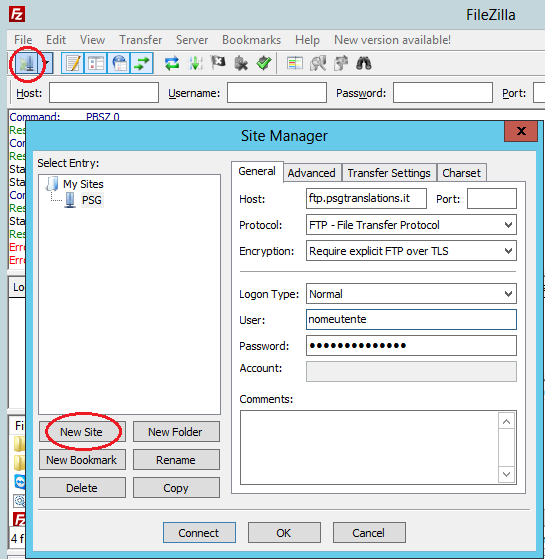This screenshot has height=559, width=545.
Task: Toggle local directory tree icon
Action: [x=96, y=63]
